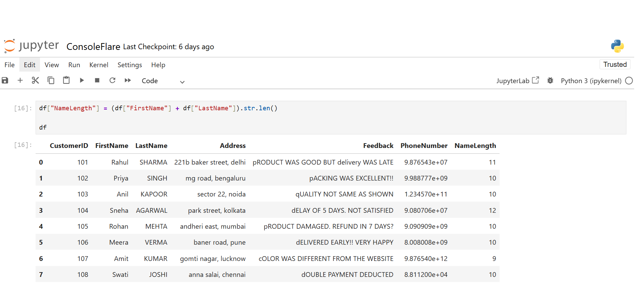Viewport: 644px width, 283px height.
Task: Click address 'andheri east, mumbai'
Action: coord(213,226)
